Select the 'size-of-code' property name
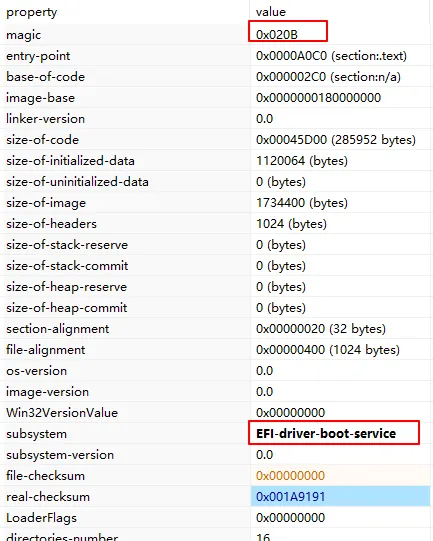Image resolution: width=433 pixels, height=541 pixels. [x=42, y=140]
